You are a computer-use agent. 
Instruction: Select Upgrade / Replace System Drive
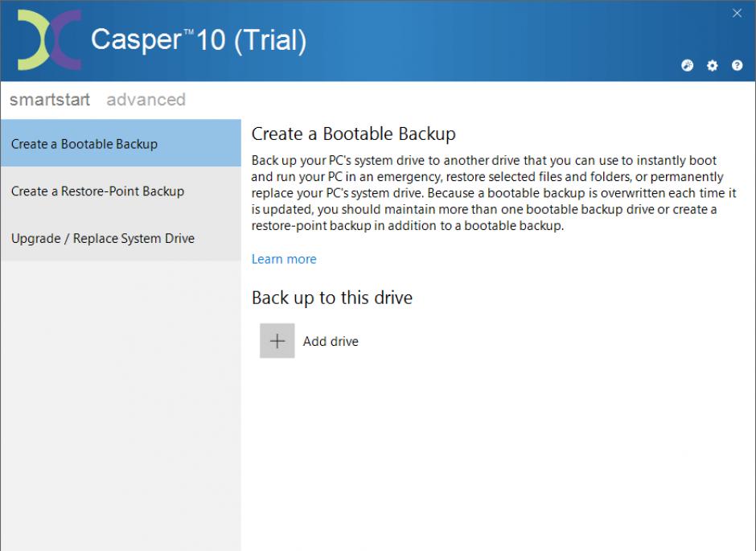point(121,237)
